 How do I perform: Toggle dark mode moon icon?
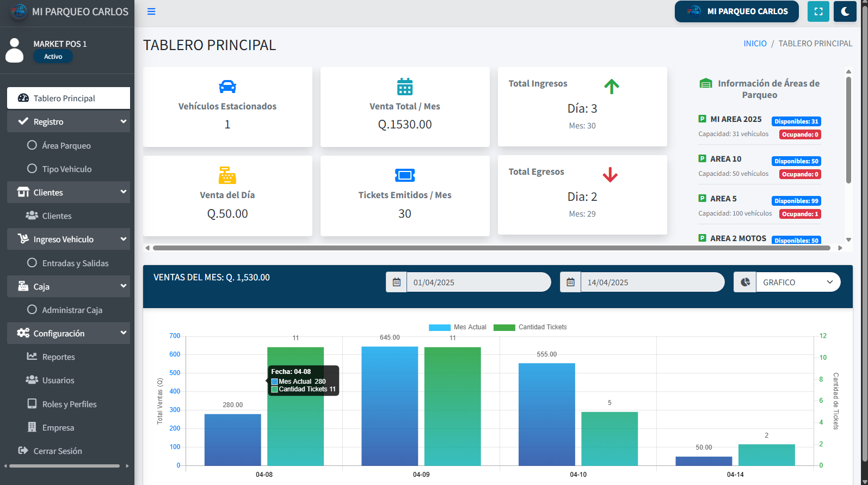(845, 11)
